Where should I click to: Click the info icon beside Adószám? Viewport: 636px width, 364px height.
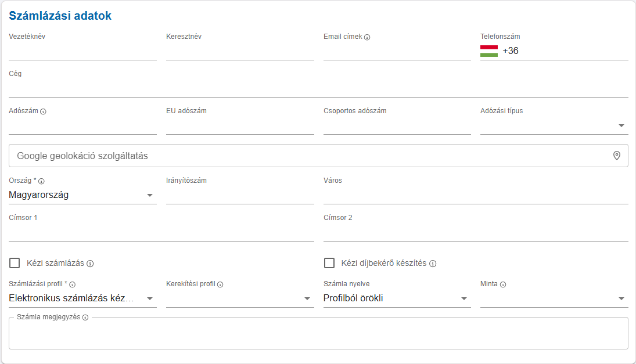(43, 111)
